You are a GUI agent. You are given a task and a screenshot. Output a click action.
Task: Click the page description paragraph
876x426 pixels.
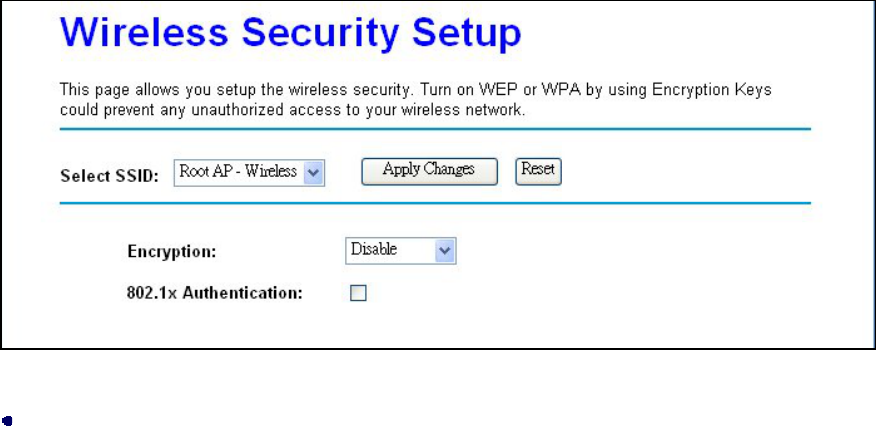420,100
